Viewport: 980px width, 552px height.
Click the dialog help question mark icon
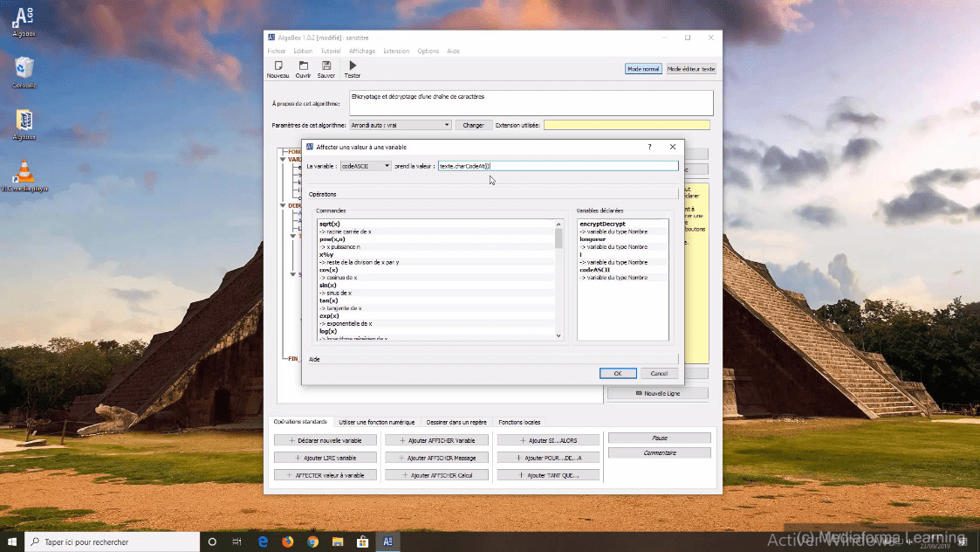tap(649, 147)
